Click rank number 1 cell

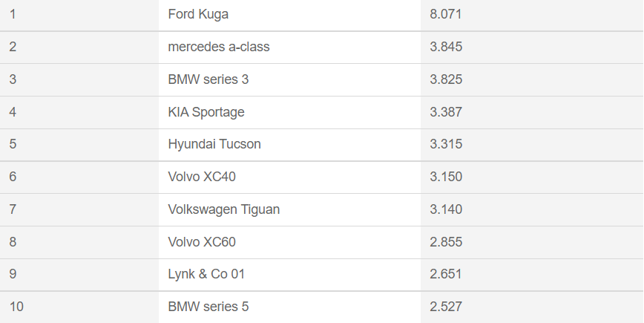click(x=13, y=14)
